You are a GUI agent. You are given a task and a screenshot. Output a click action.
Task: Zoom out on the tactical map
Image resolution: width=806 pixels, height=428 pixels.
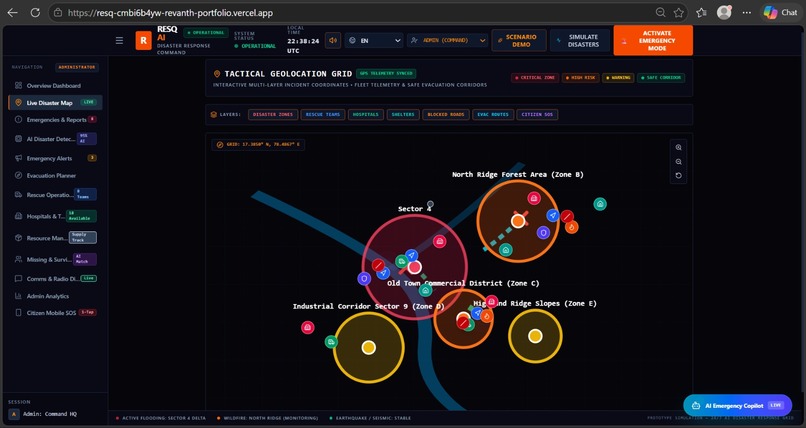pos(679,162)
